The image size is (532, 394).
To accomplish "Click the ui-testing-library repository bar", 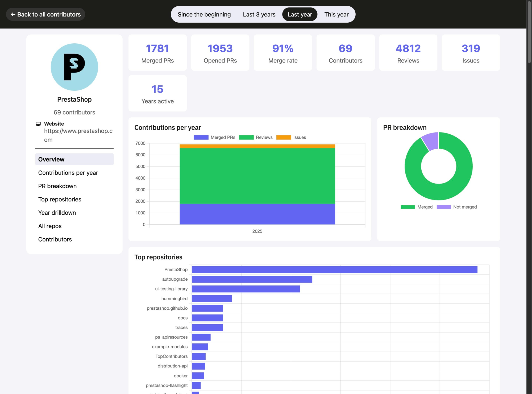I will (246, 289).
